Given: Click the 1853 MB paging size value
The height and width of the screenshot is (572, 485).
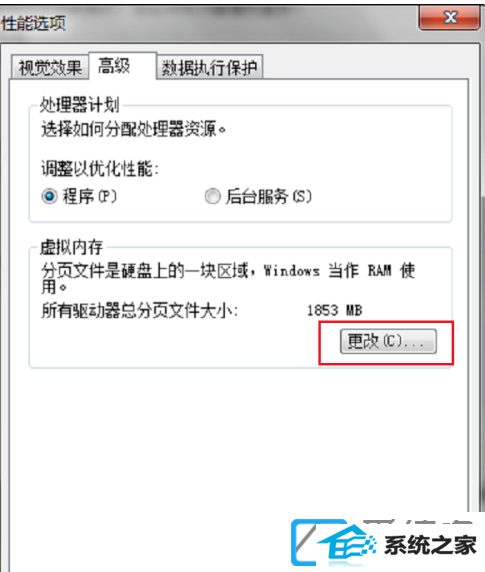Looking at the screenshot, I should click(334, 311).
